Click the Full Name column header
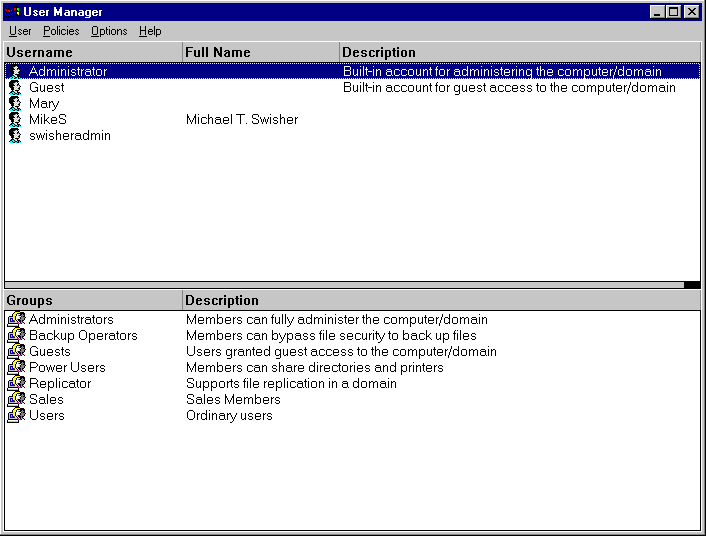This screenshot has width=706, height=536. coord(261,52)
